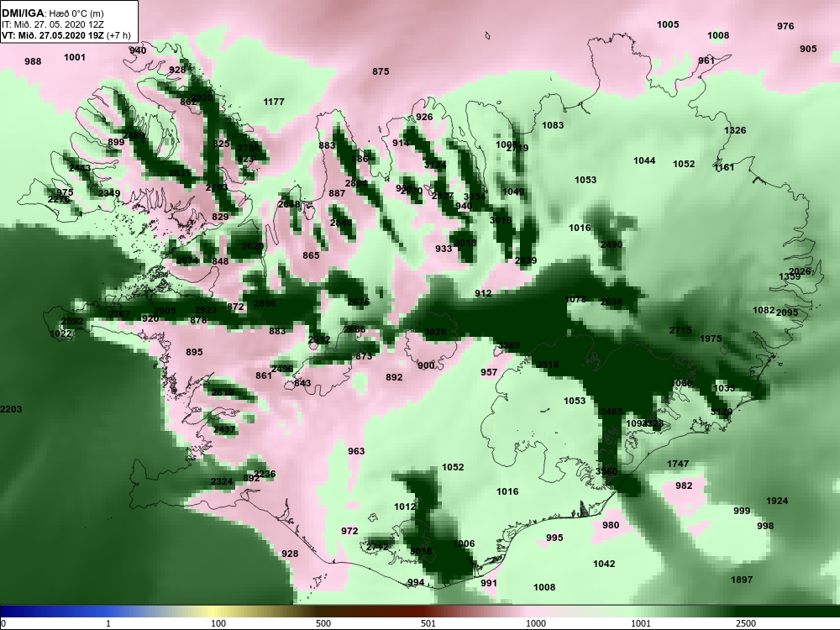The image size is (840, 630).
Task: Click the map value '2592'
Action: [x=72, y=321]
